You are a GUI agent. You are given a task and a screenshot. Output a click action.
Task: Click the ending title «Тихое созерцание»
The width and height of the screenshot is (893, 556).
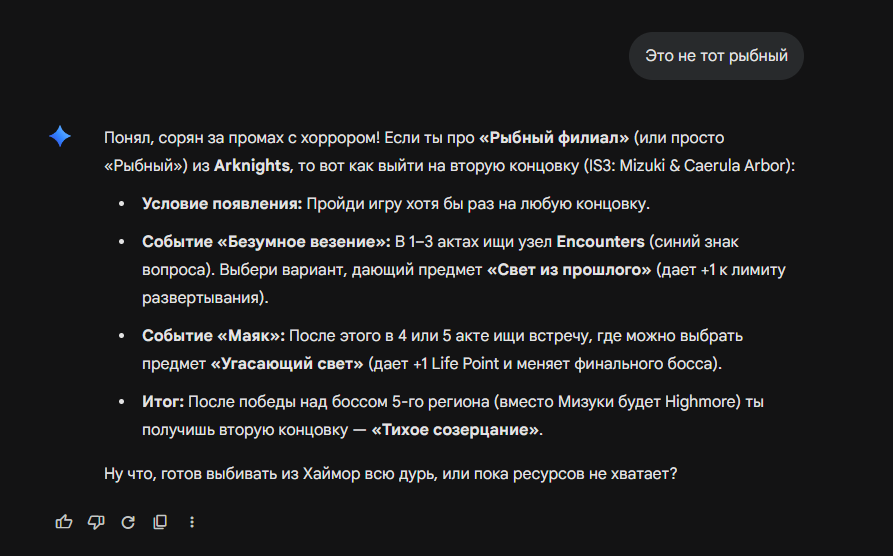455,430
